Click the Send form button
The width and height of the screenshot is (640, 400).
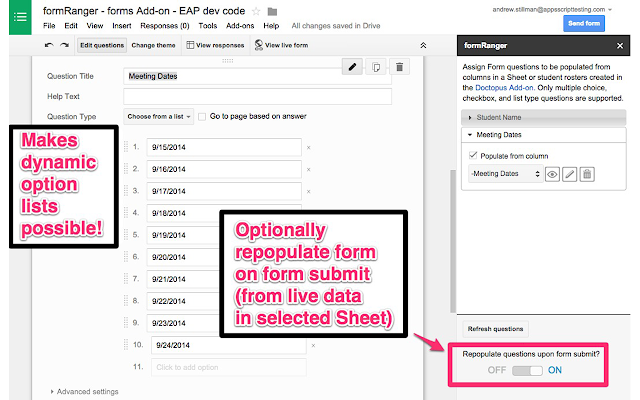tap(584, 23)
